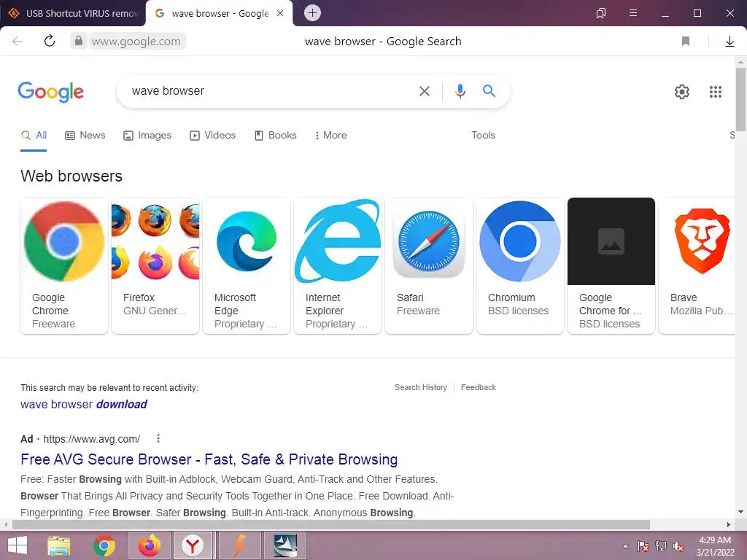
Task: Open the lightning bolt app in taskbar
Action: tap(239, 545)
